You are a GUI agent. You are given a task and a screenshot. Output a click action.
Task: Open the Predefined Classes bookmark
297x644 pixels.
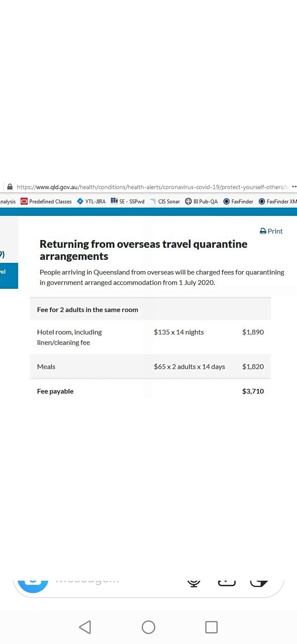tap(46, 201)
